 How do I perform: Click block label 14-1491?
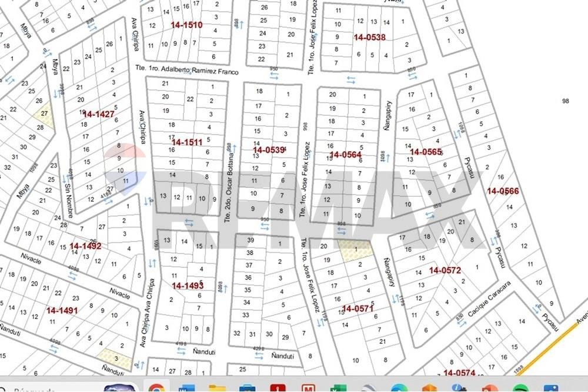click(x=62, y=311)
